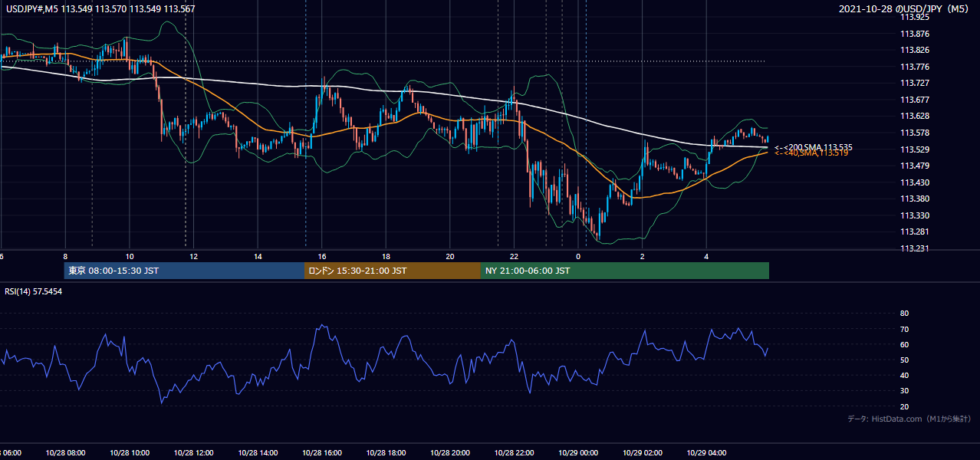
Task: Click price axis value 113.826
Action: (914, 51)
